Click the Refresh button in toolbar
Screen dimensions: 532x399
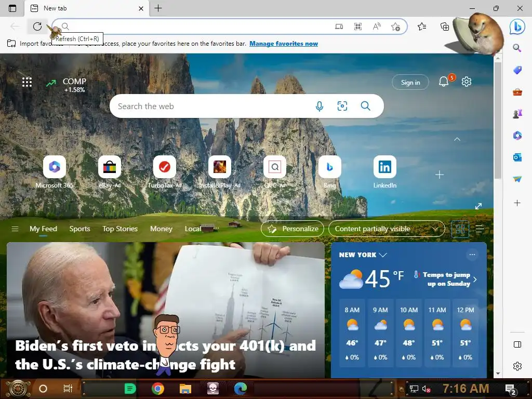click(x=37, y=26)
